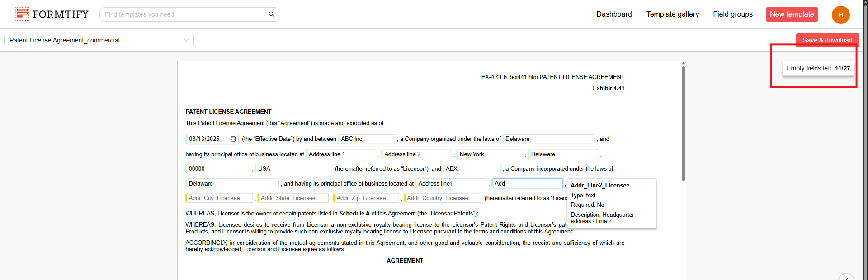Click the circular check icon at page corner

[846, 277]
